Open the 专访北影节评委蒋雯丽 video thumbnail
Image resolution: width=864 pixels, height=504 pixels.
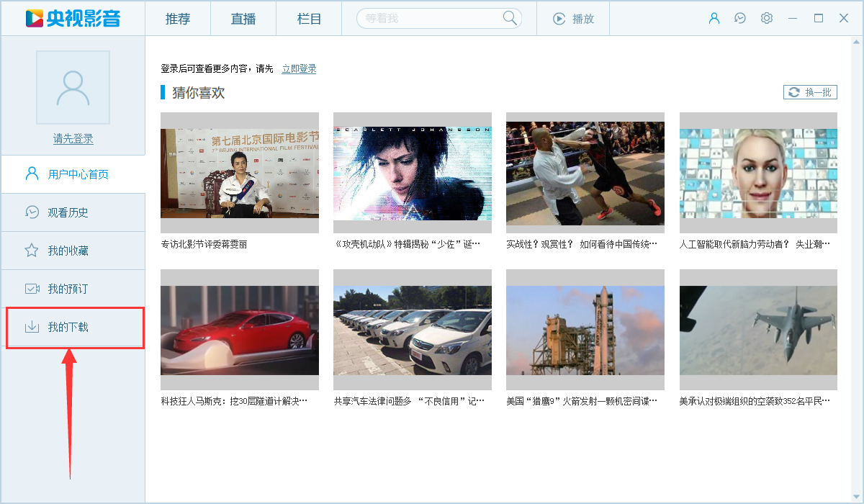click(240, 173)
